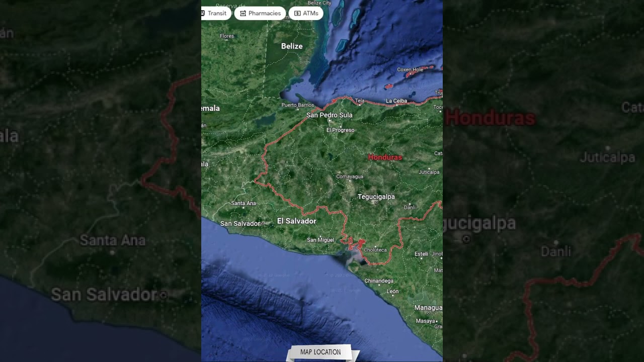Click the San Salvador label on the center map

tap(240, 223)
